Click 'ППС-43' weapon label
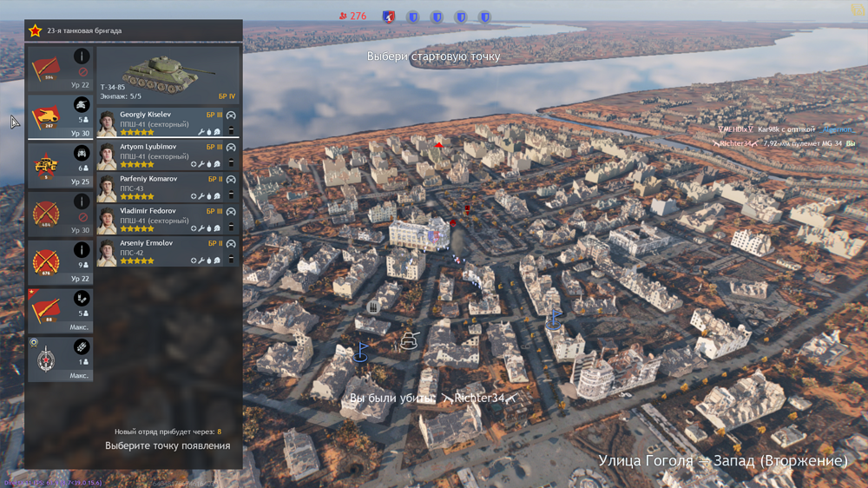 (132, 188)
